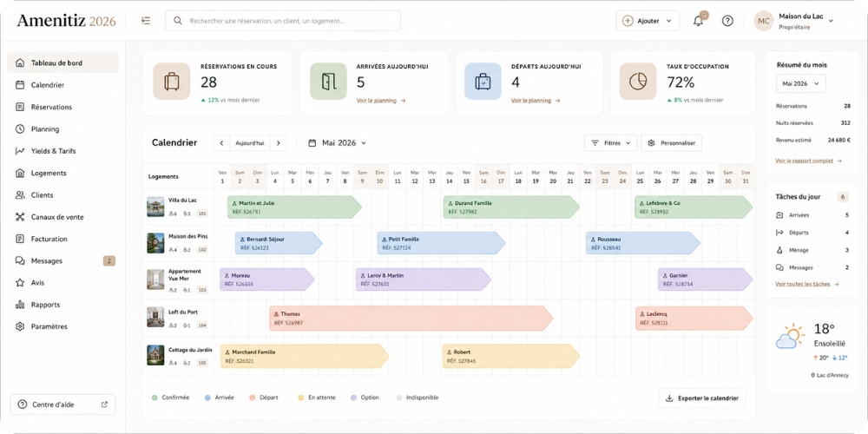Click the Confirmée green legend dot
This screenshot has height=434, width=868.
coord(155,398)
